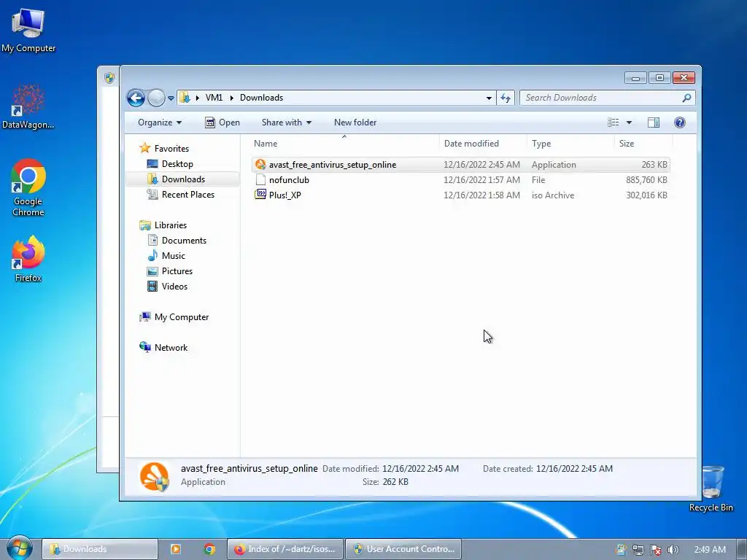Click the volume speaker tray icon
The image size is (747, 560).
click(x=673, y=550)
